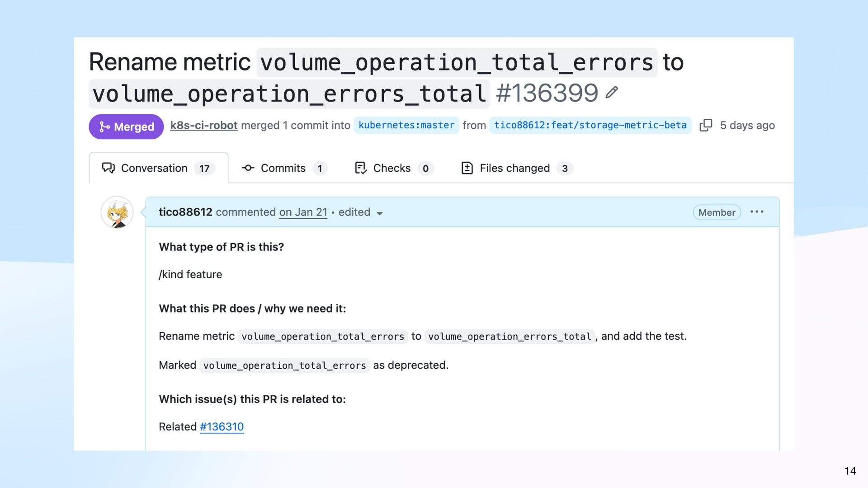This screenshot has height=488, width=868.
Task: Click the Merged status badge
Action: coord(126,127)
